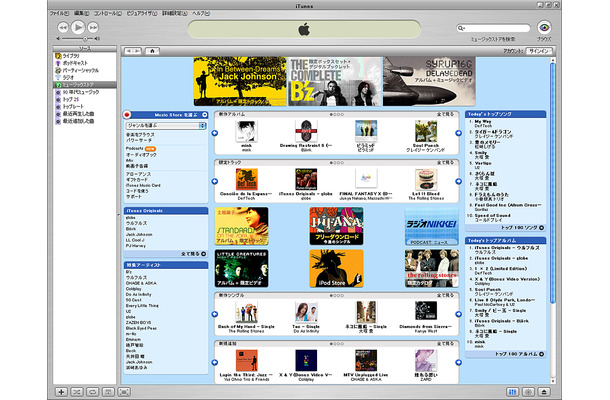Click the eject disc button
Viewport: 610px width, 400px height.
pyautogui.click(x=544, y=392)
